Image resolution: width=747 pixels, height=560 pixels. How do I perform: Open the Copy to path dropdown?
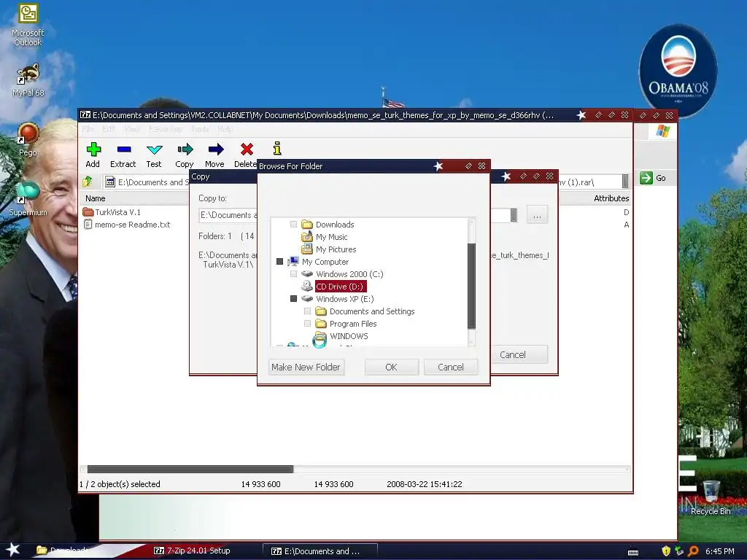(x=514, y=215)
